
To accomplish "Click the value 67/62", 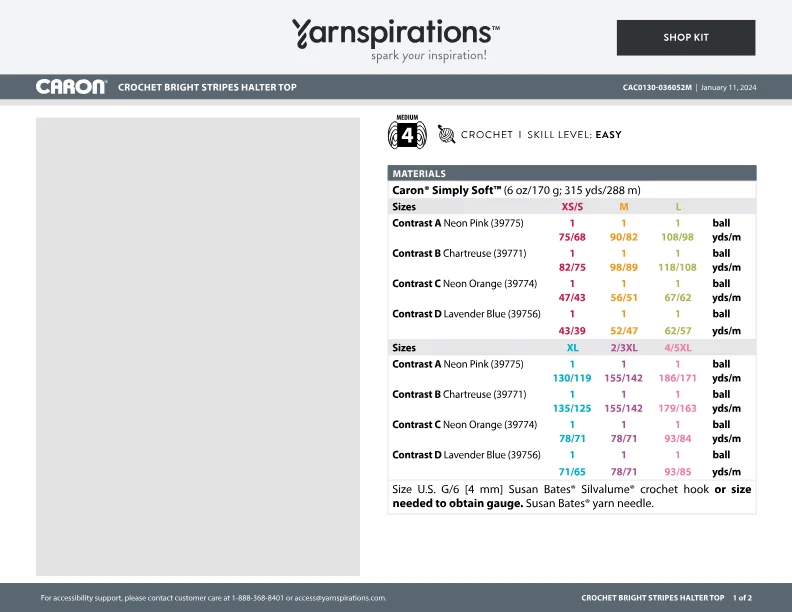I will (678, 297).
